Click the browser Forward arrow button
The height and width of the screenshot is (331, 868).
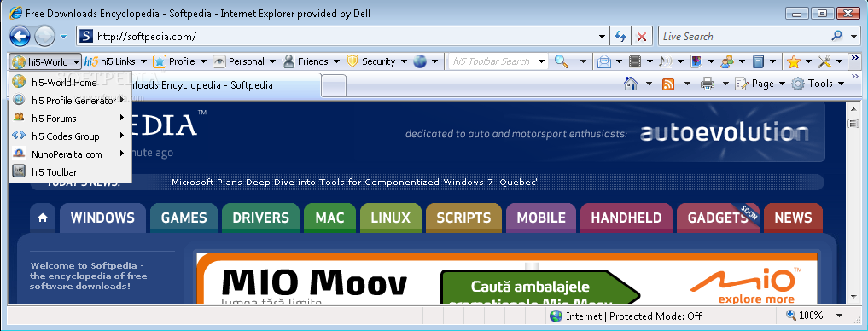pyautogui.click(x=45, y=37)
